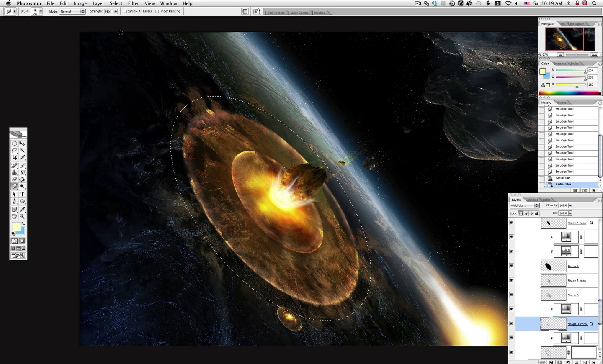Open the Mode dropdown set to Normal

point(72,11)
